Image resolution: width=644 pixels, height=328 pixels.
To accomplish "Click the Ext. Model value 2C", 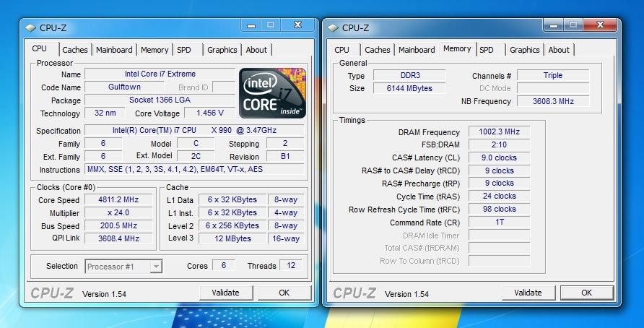I will [x=196, y=156].
